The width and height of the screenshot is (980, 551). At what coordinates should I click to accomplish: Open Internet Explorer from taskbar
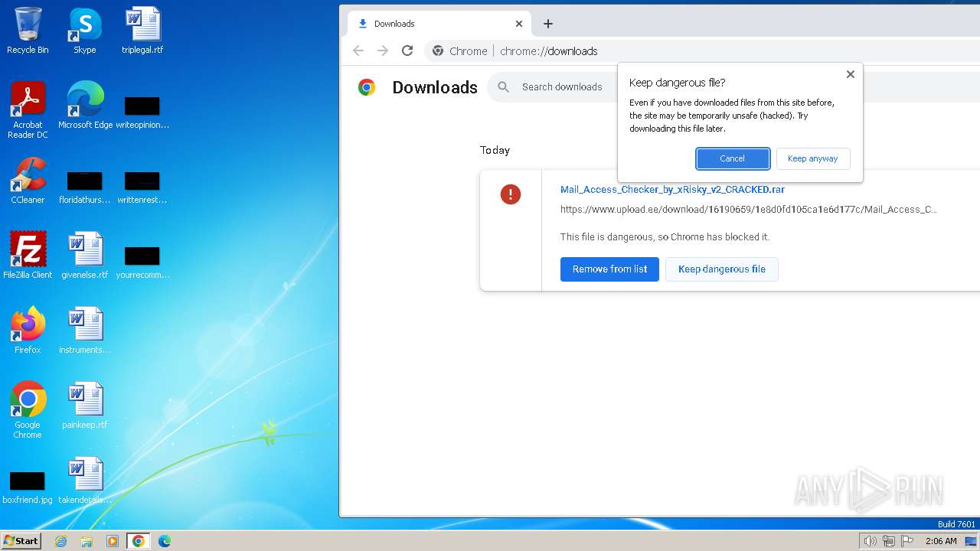tap(60, 541)
